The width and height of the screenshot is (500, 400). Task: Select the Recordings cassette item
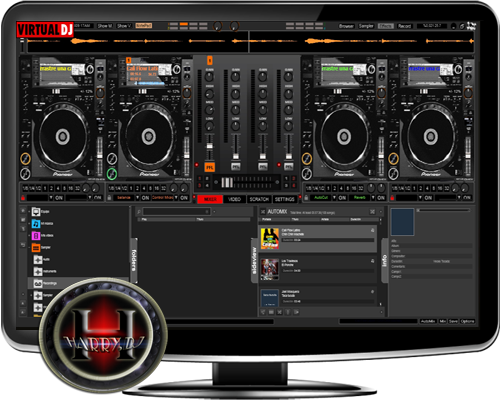pyautogui.click(x=38, y=283)
